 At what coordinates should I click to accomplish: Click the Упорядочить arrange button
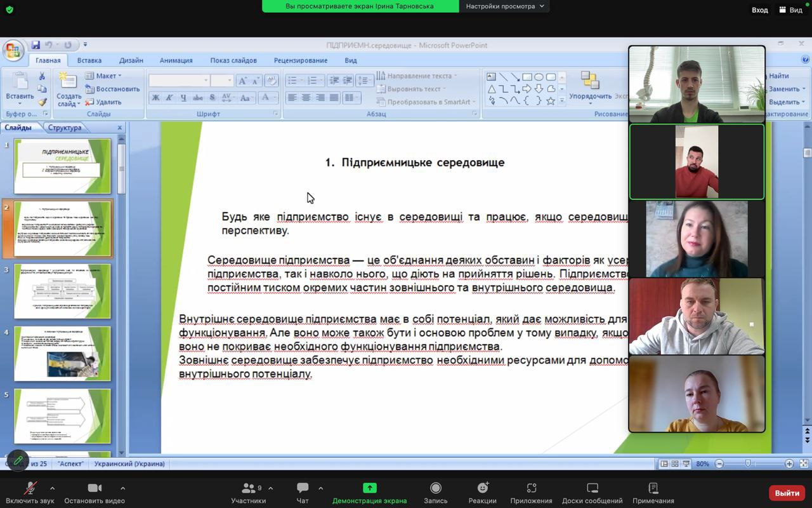tap(590, 88)
